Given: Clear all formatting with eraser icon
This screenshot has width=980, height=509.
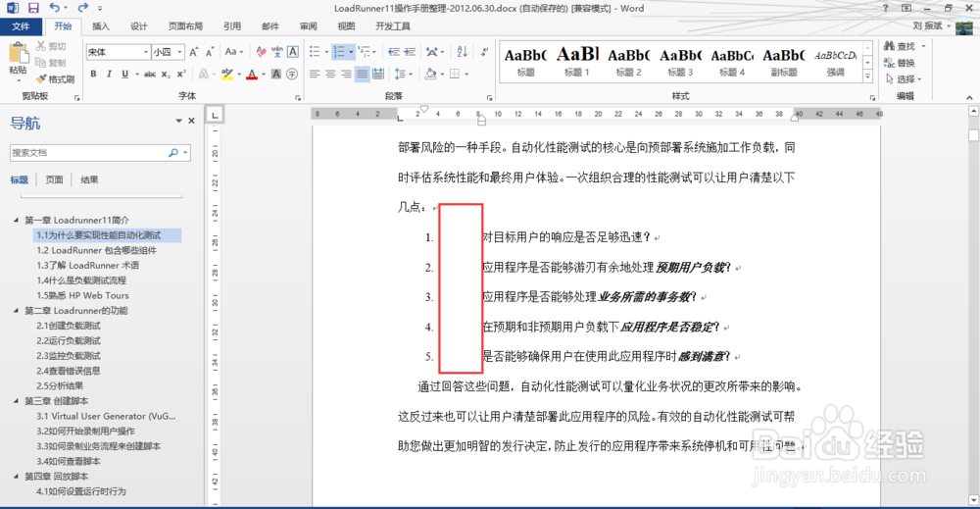Looking at the screenshot, I should 262,52.
